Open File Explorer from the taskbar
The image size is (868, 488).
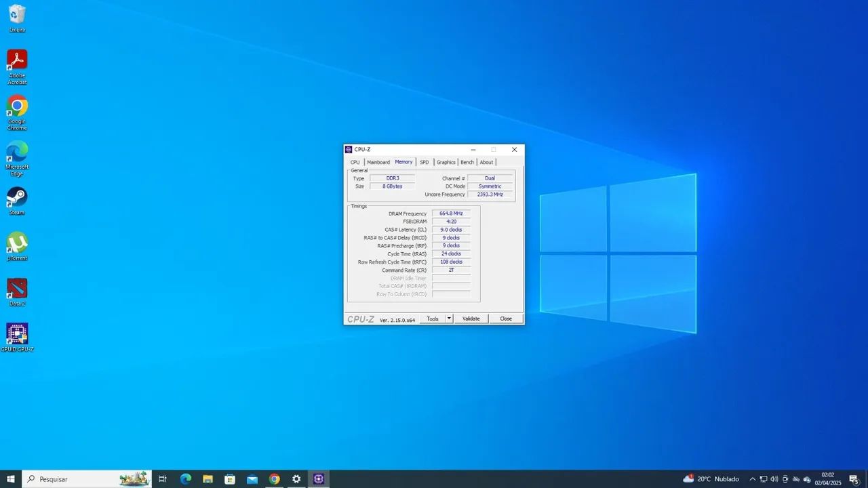point(208,479)
